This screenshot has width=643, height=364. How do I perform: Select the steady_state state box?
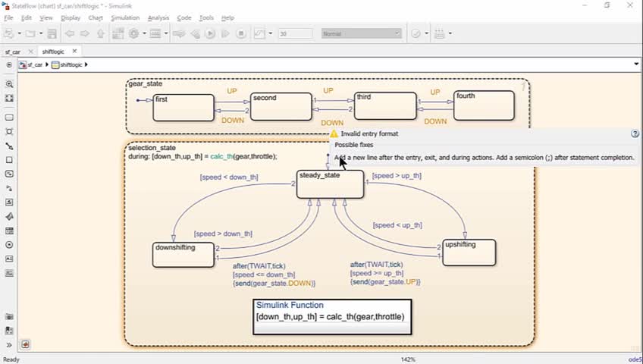click(330, 184)
